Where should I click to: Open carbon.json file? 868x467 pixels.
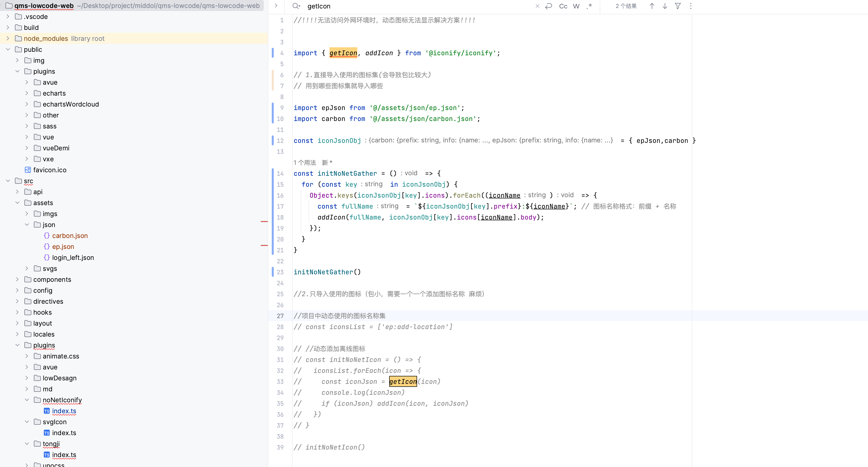tap(70, 236)
